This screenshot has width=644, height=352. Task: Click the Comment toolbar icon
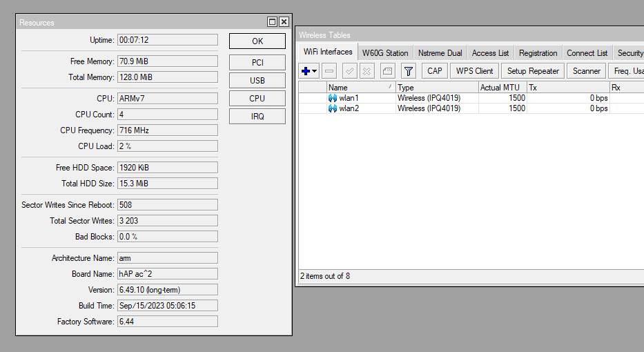click(x=387, y=71)
